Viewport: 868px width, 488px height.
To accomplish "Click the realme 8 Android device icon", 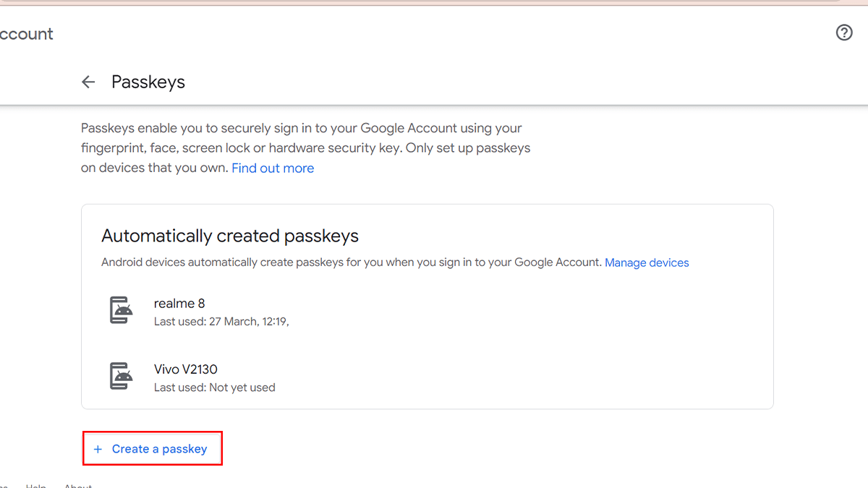I will (x=121, y=310).
